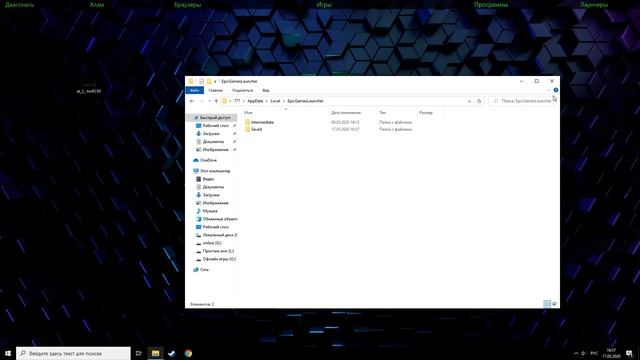Open pinned Изображения under quick access
640x360 pixels.
click(215, 150)
